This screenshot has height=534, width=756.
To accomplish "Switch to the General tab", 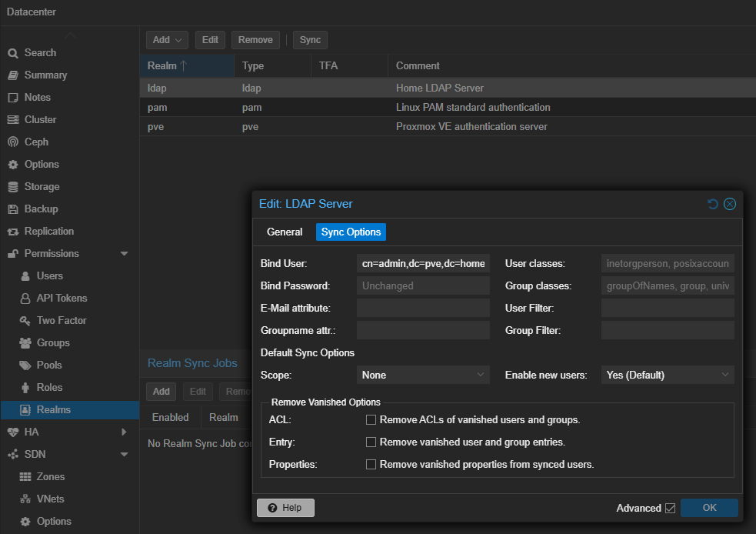I will [285, 232].
